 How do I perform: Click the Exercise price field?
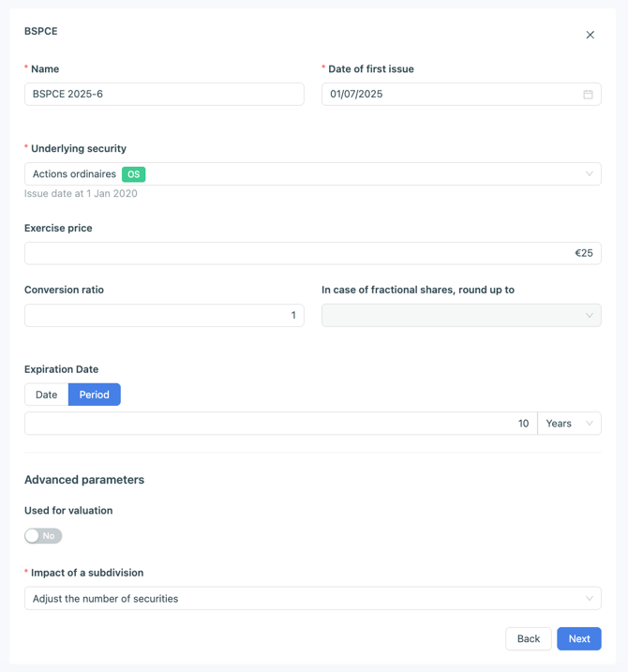pos(312,253)
